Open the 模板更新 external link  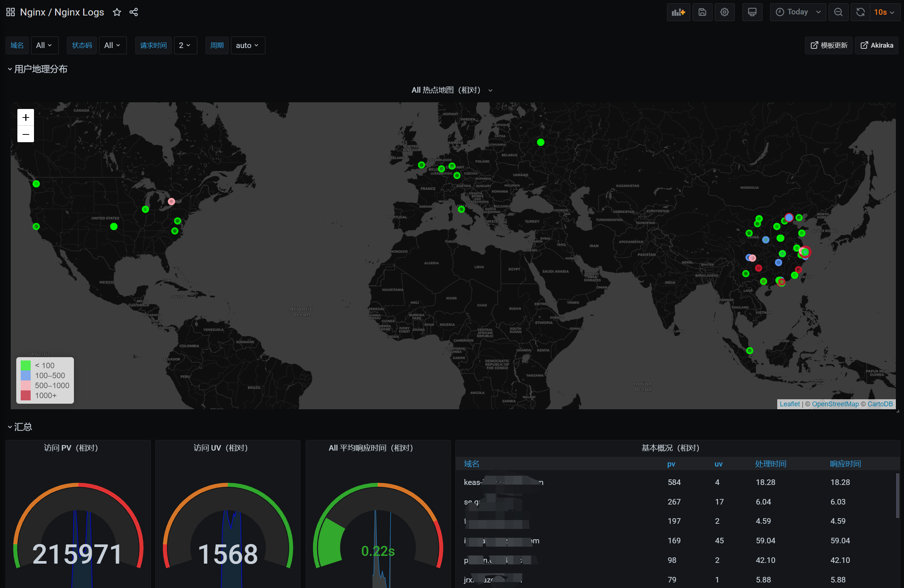tap(829, 45)
